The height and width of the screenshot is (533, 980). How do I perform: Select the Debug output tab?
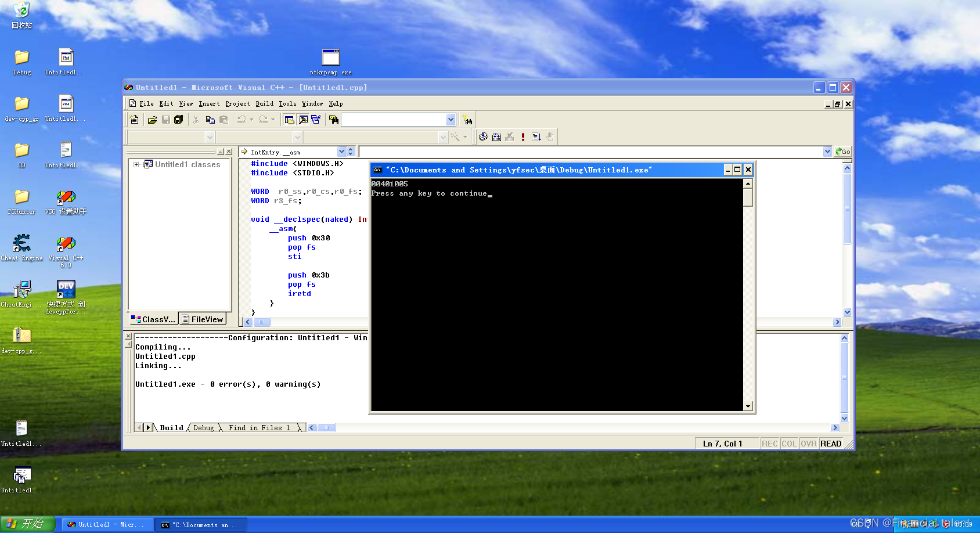point(203,428)
